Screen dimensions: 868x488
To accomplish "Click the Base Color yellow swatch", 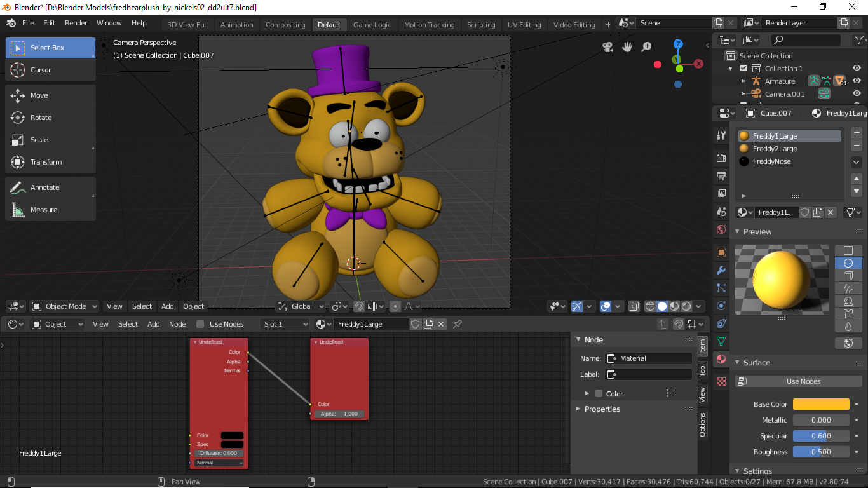I will (x=821, y=404).
